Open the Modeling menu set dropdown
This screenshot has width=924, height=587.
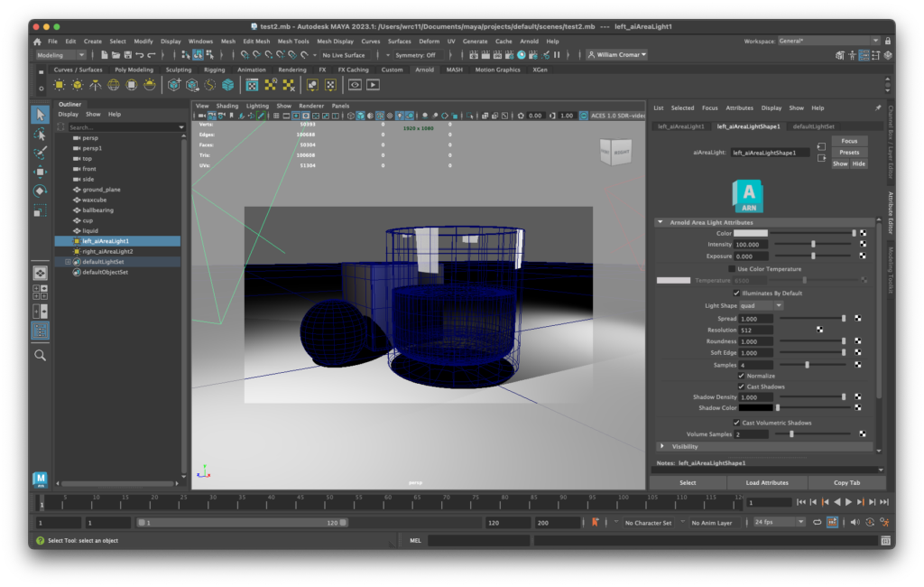pos(61,55)
